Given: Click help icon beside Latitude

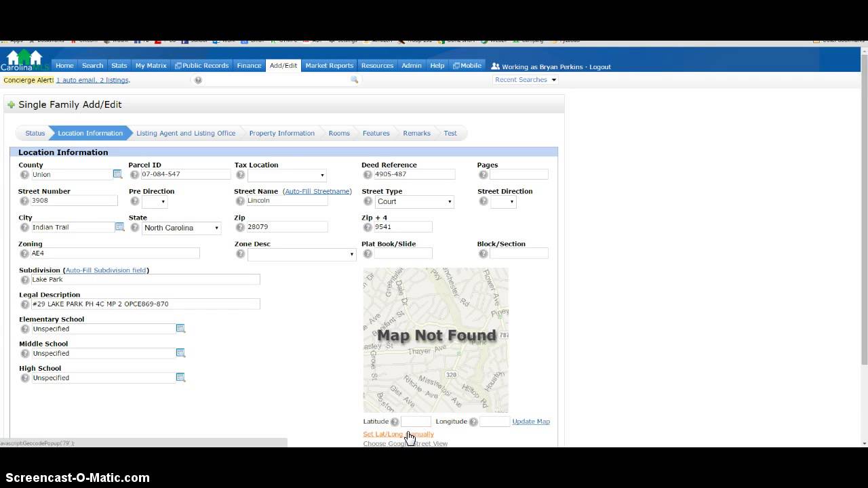Looking at the screenshot, I should (395, 422).
